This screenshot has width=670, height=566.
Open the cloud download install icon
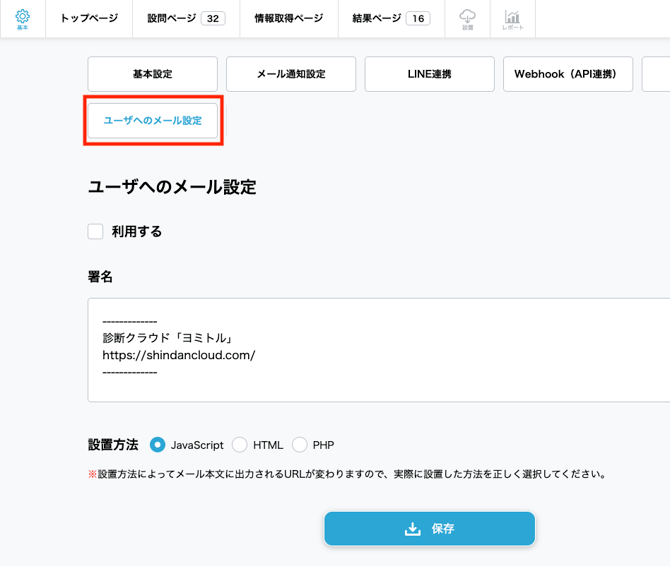(x=467, y=19)
